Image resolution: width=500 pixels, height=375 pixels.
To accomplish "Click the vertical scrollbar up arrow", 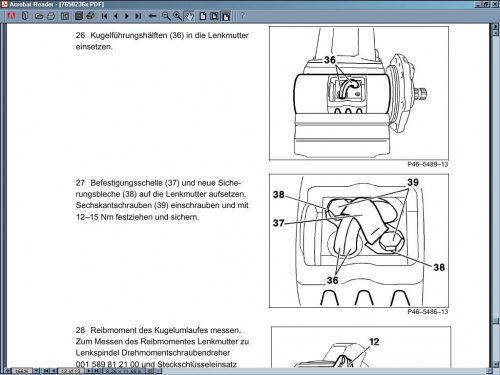I will pyautogui.click(x=496, y=33).
